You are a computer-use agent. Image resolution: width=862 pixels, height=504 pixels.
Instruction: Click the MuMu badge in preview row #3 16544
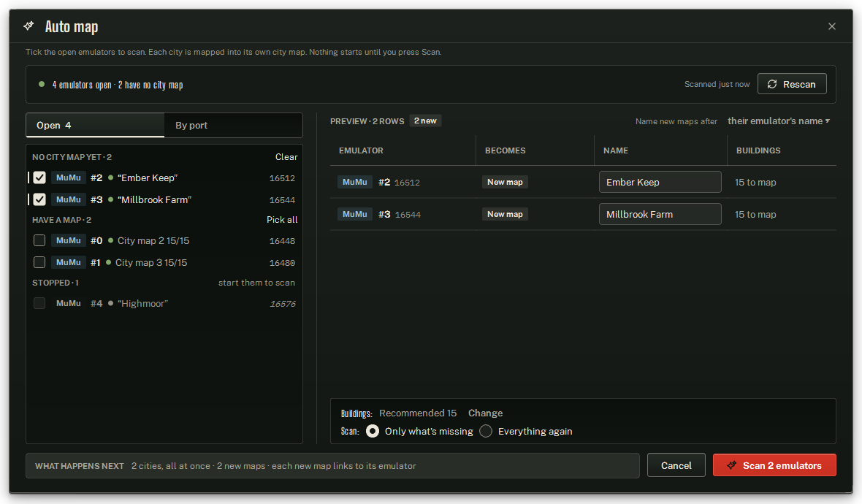(x=354, y=214)
